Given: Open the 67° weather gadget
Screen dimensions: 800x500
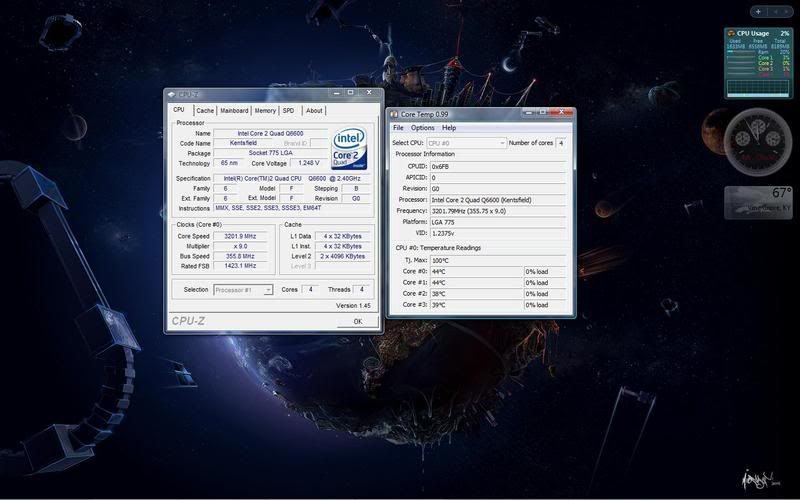Looking at the screenshot, I should click(758, 203).
